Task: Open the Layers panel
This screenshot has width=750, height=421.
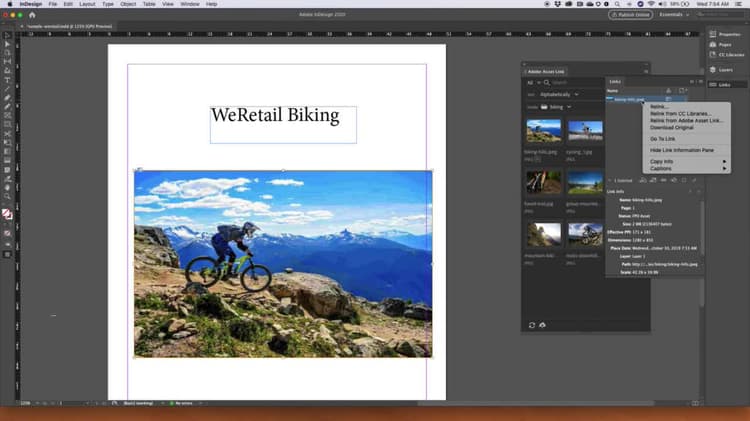Action: coord(721,70)
